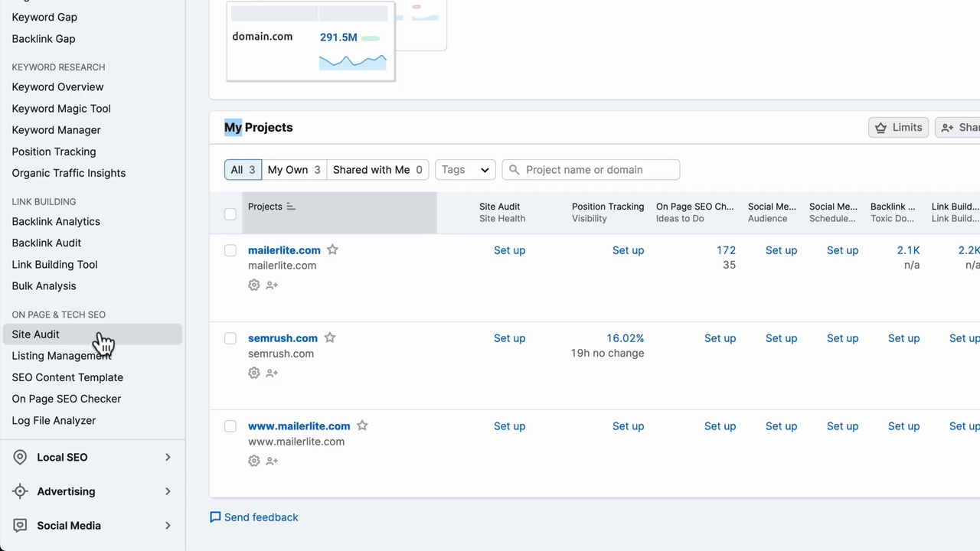Image resolution: width=980 pixels, height=551 pixels.
Task: Click share user icon under www.mailerlite.com
Action: point(272,461)
